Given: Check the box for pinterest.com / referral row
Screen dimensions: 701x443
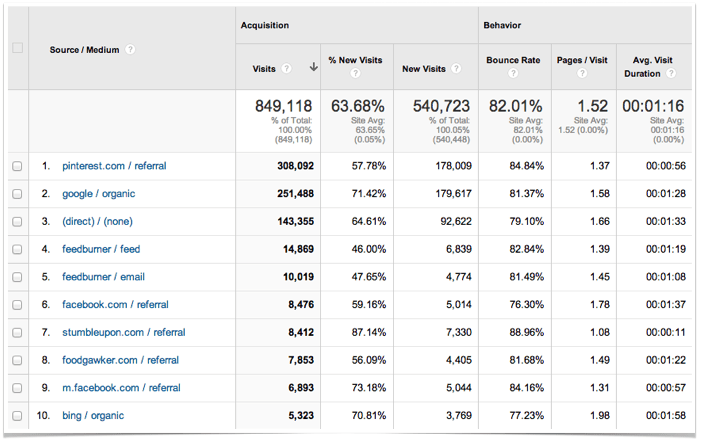Looking at the screenshot, I should tap(17, 166).
